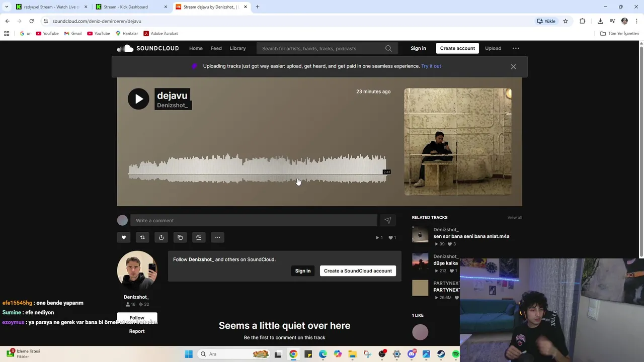Screen dimensions: 644x362
Task: Open the browser extensions puzzle icon
Action: (x=583, y=21)
